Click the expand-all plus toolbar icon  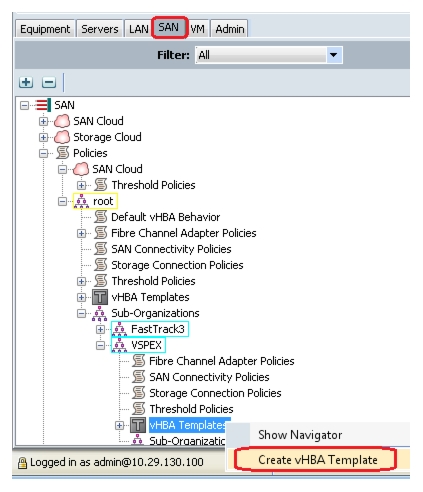tap(26, 82)
